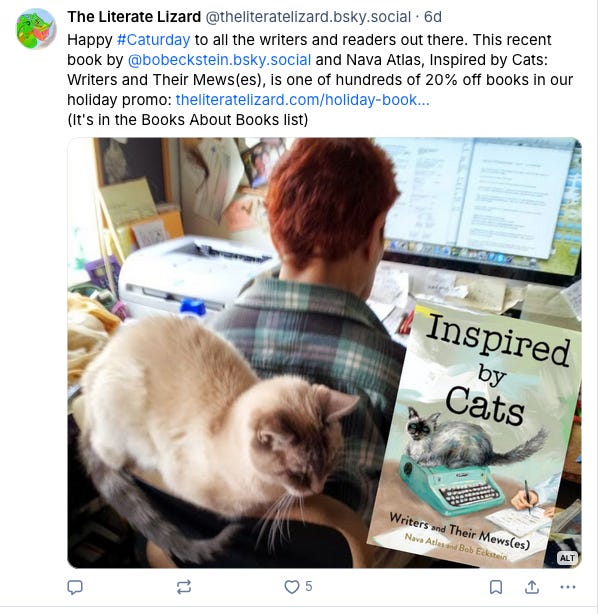Visit the @bobeckstein.bsky.social mention profile

[x=219, y=60]
